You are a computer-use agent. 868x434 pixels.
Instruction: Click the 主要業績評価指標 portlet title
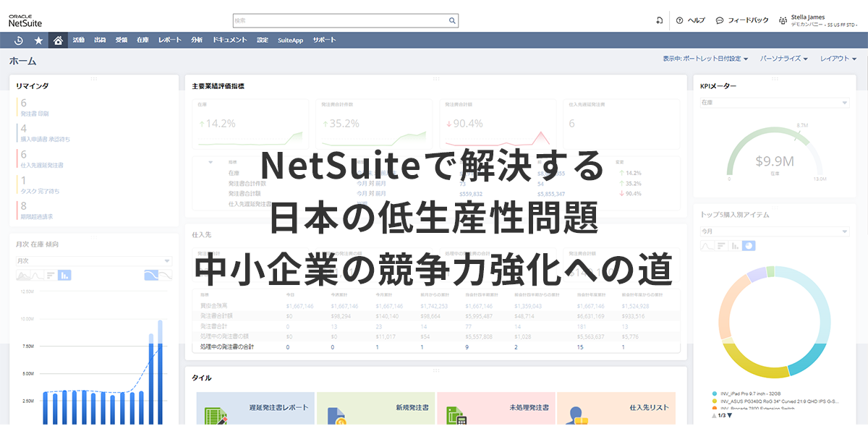(x=218, y=86)
